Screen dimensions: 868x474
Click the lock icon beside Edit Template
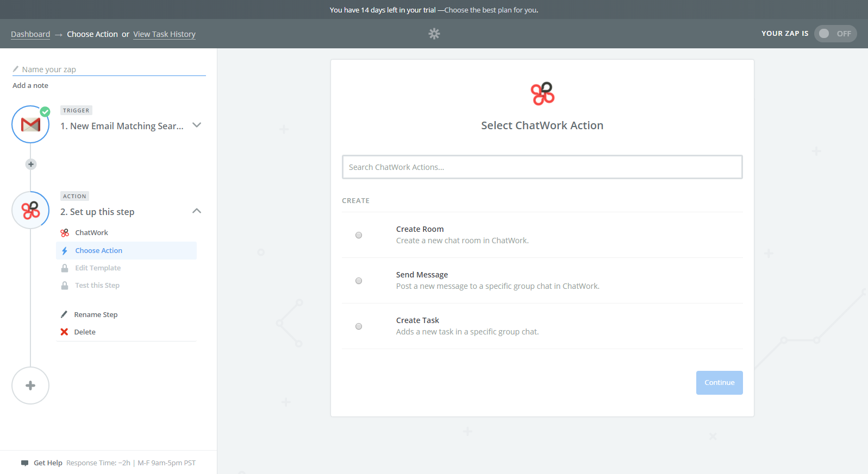[x=65, y=268]
